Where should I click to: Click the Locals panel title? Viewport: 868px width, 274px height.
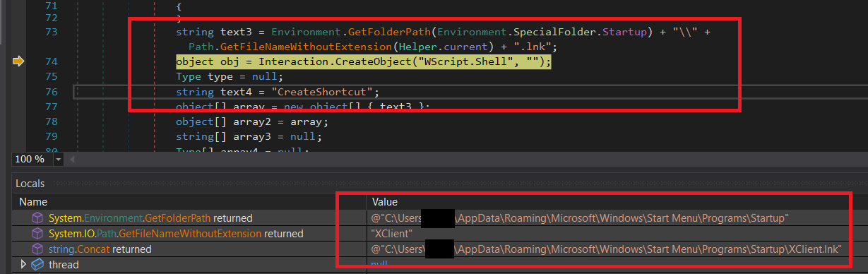click(30, 184)
